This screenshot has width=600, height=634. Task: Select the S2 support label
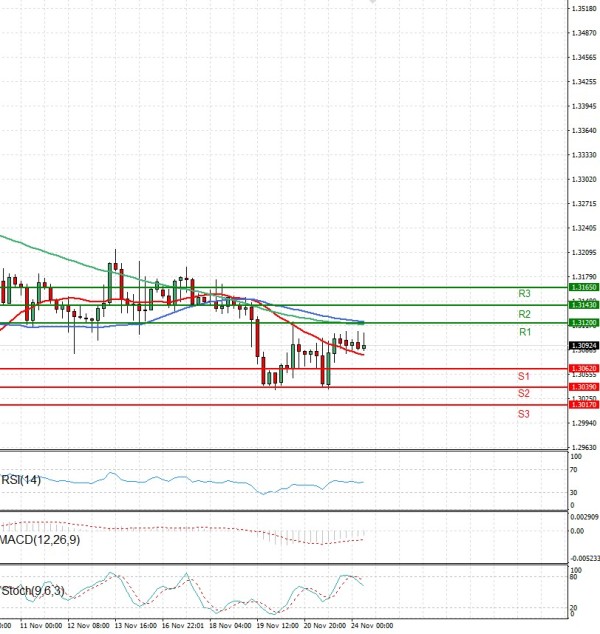click(524, 394)
